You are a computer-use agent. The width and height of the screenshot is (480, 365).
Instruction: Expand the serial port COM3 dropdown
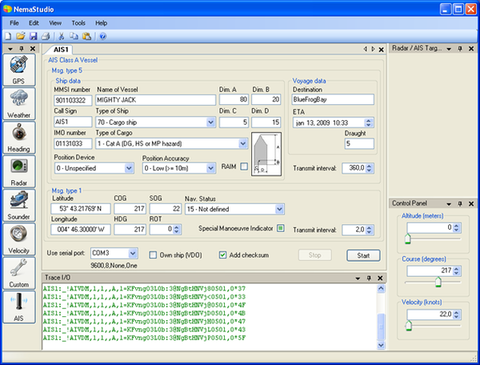click(133, 253)
